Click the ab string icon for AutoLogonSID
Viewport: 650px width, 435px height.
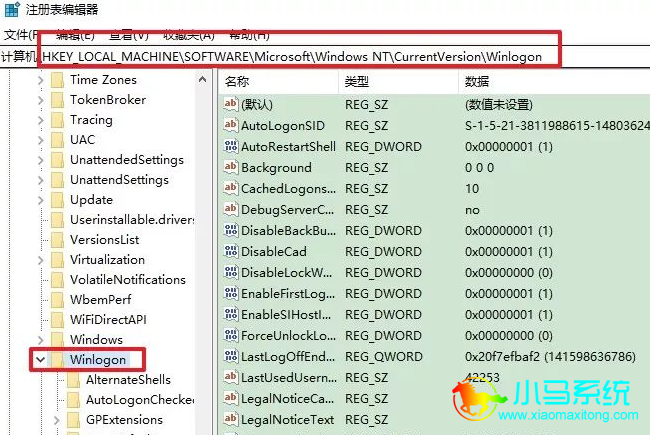pyautogui.click(x=231, y=125)
